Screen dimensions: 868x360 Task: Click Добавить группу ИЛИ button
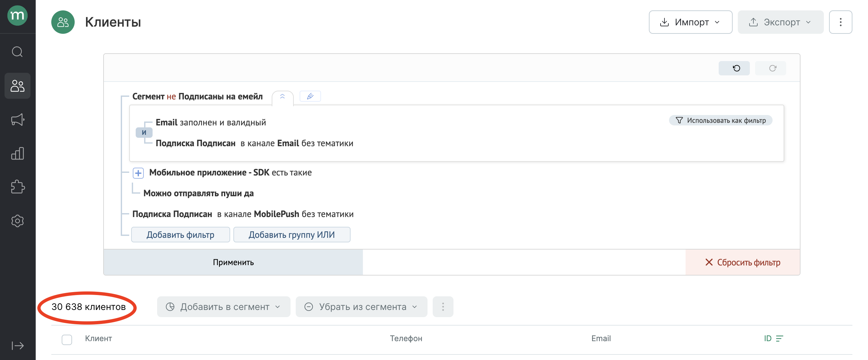(292, 235)
